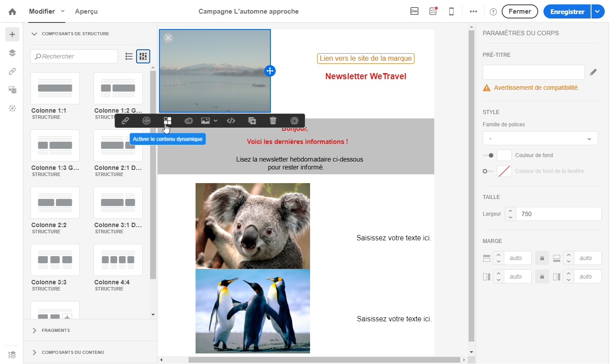Click the 'Lien vers le site de la marque' link
The image size is (610, 364).
(x=366, y=59)
